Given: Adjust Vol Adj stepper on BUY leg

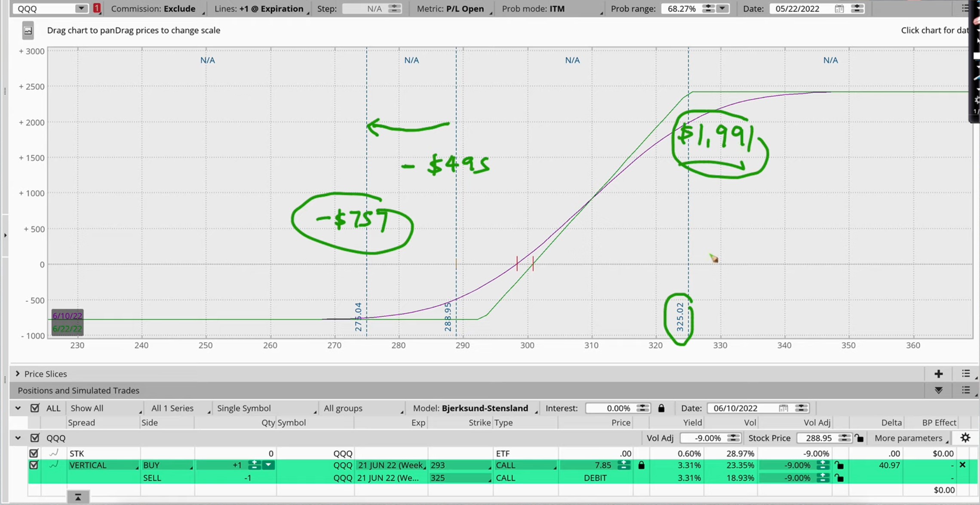Looking at the screenshot, I should point(823,465).
